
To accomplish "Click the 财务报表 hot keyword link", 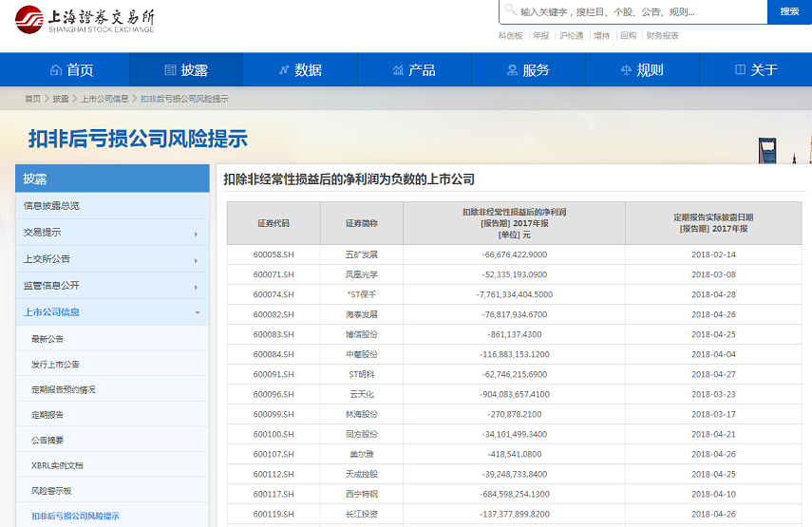I will [x=662, y=36].
